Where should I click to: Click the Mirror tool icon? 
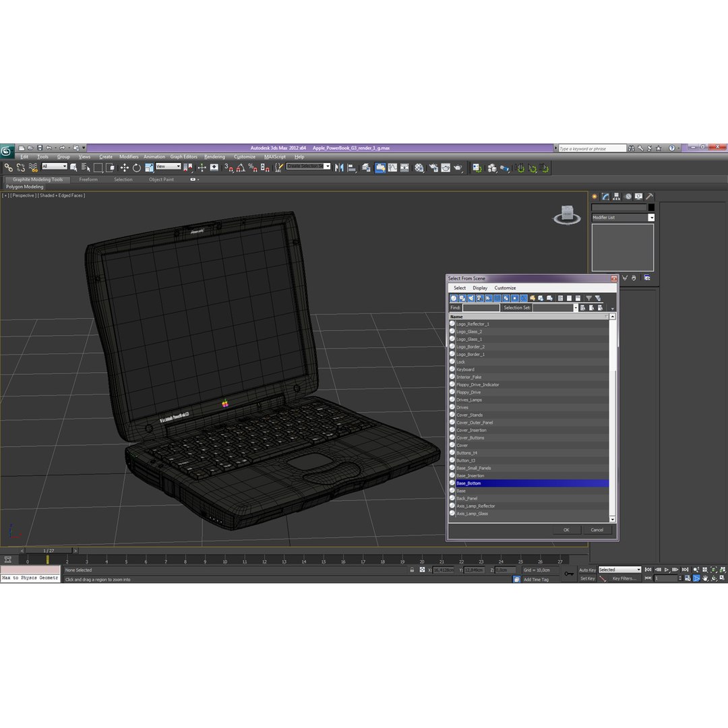click(339, 168)
